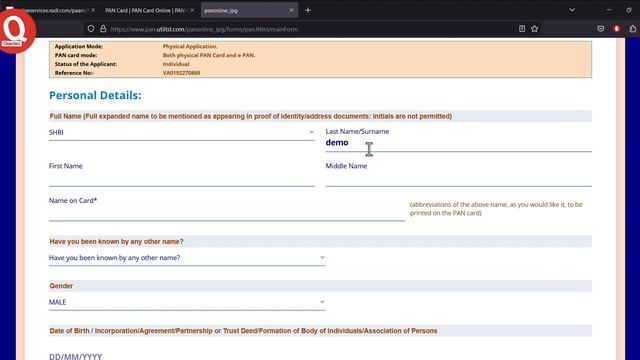Click the red extension icon in toolbar
This screenshot has width=640, height=360.
(617, 29)
